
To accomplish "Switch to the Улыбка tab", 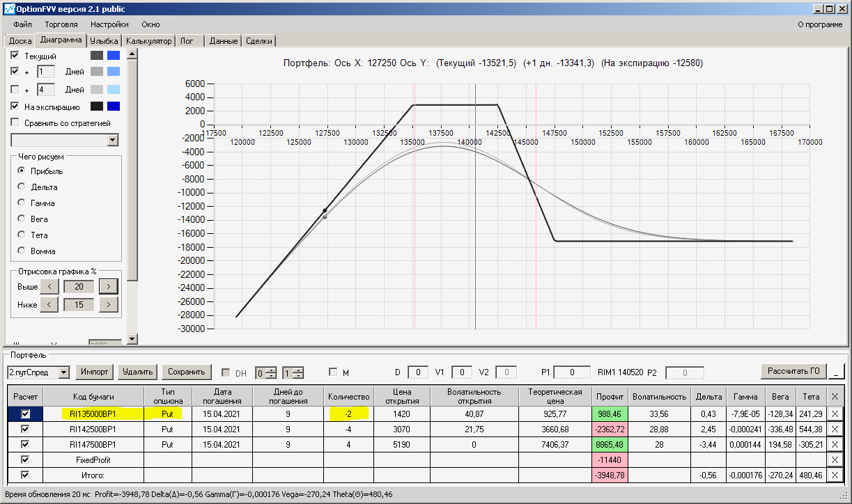I will (x=104, y=41).
